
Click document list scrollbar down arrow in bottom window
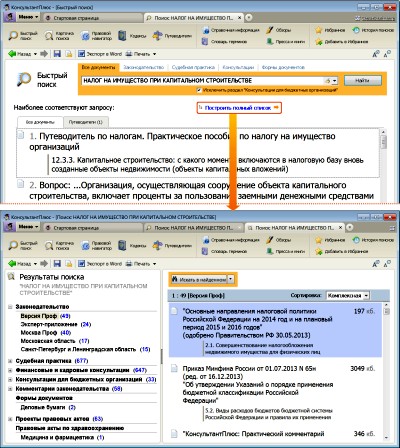tap(386, 437)
